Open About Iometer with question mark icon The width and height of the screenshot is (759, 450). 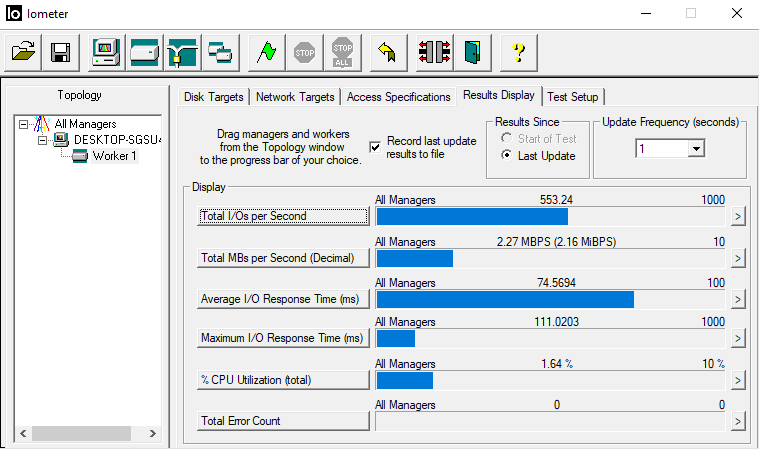point(519,51)
